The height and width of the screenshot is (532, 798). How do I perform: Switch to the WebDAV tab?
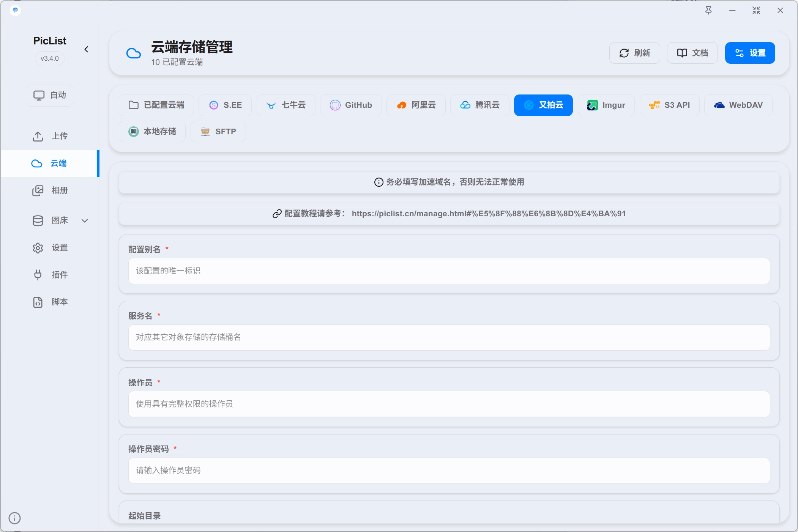pos(738,105)
